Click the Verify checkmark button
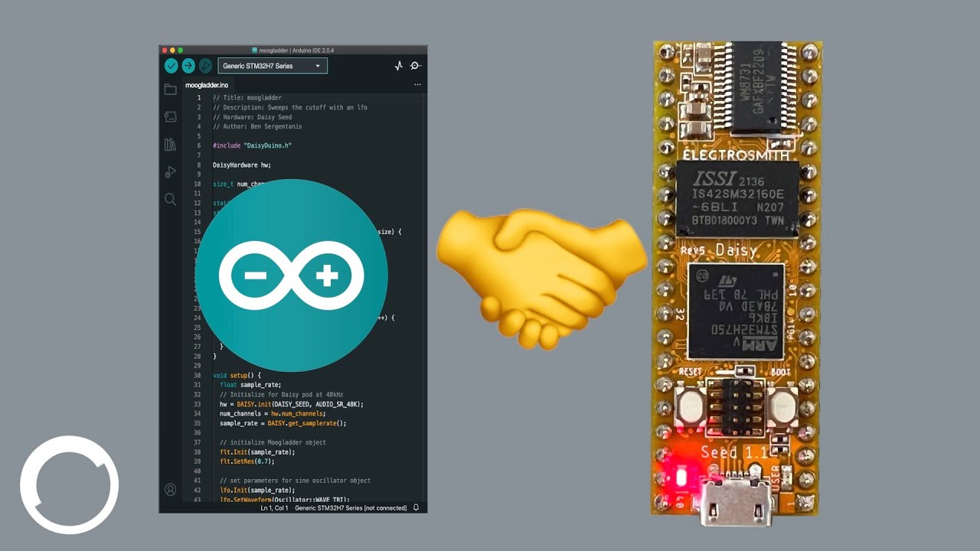The height and width of the screenshot is (551, 980). click(171, 66)
